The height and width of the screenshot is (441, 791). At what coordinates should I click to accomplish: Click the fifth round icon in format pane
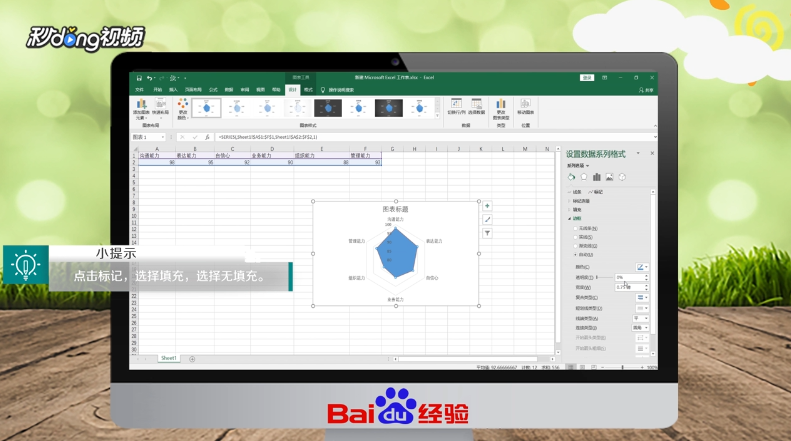[622, 177]
